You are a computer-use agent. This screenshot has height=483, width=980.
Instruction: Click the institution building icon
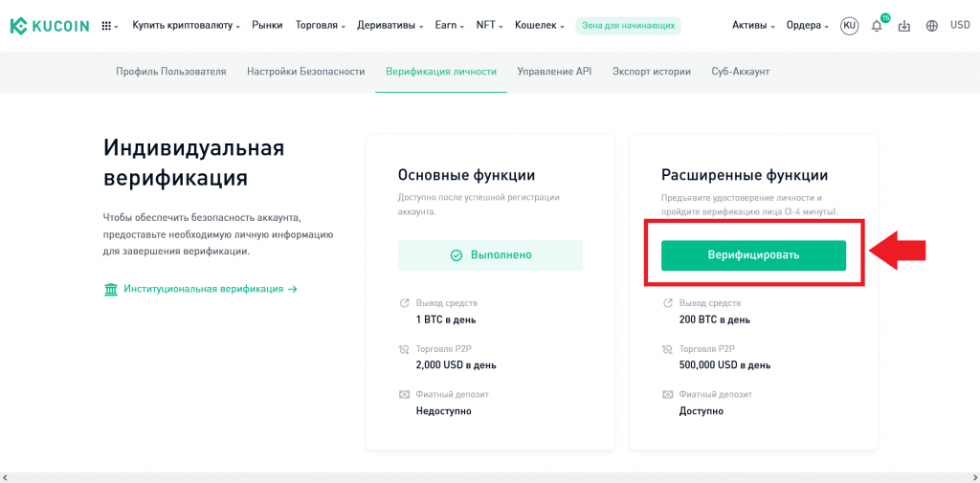pos(111,289)
